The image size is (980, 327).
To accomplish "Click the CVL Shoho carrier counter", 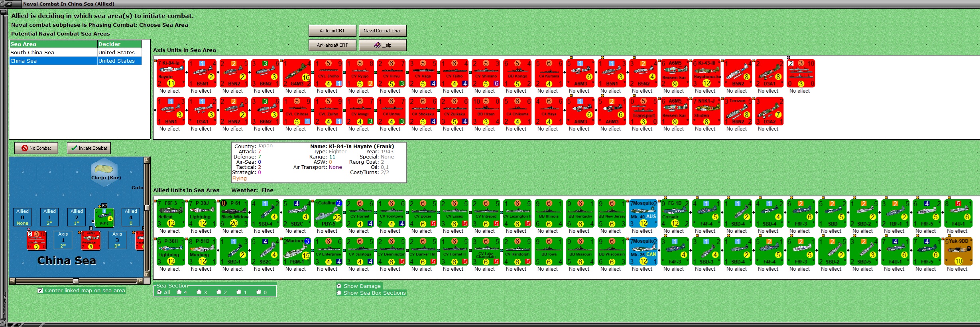I will [x=329, y=73].
